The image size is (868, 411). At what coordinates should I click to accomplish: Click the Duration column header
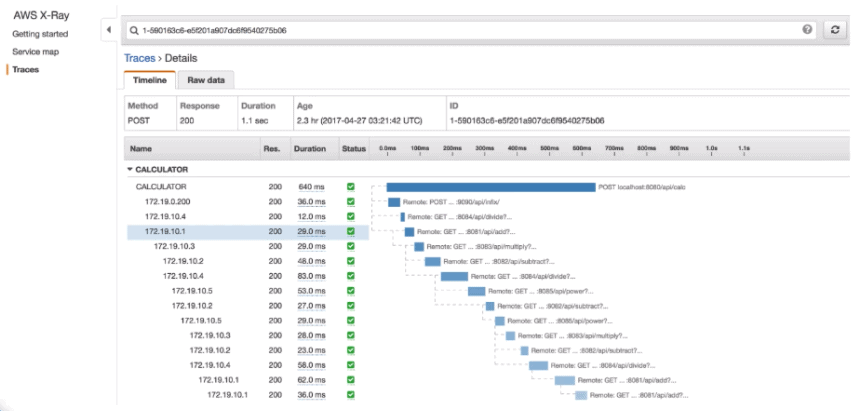pos(309,149)
